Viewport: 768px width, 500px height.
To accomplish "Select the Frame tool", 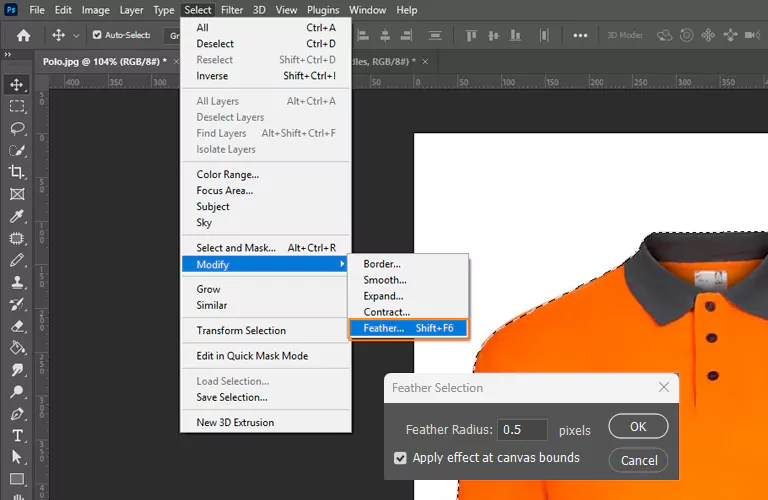I will 17,194.
